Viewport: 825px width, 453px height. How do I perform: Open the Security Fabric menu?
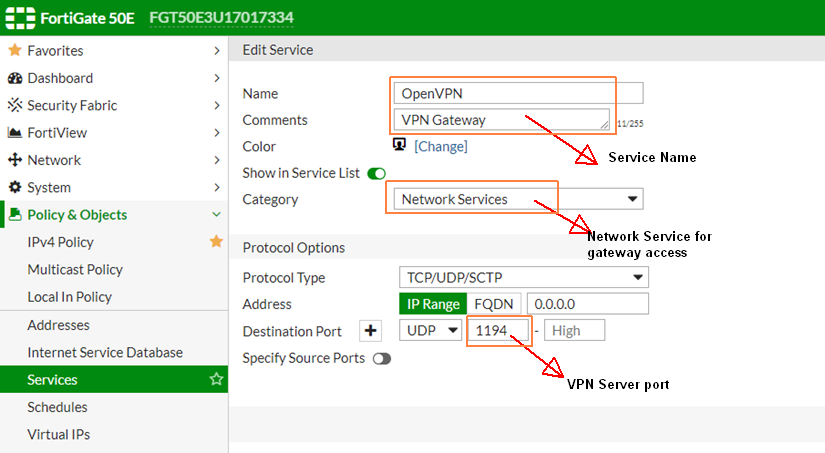(x=114, y=105)
